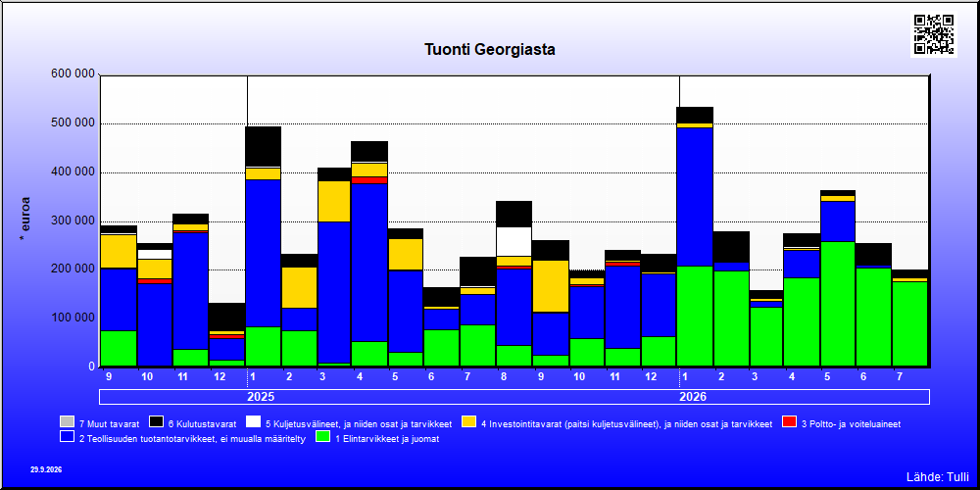Click the 29.9.2026 date label
The height and width of the screenshot is (490, 980).
click(46, 469)
